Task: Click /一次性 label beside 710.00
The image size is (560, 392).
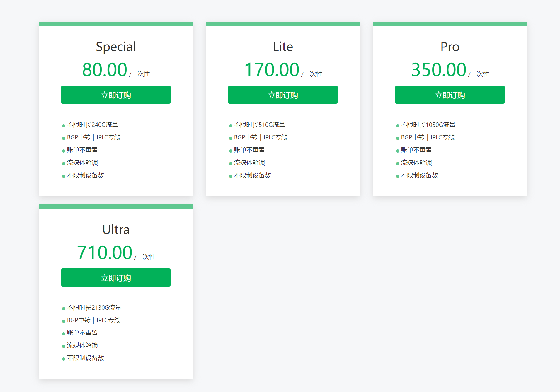Action: (x=145, y=257)
